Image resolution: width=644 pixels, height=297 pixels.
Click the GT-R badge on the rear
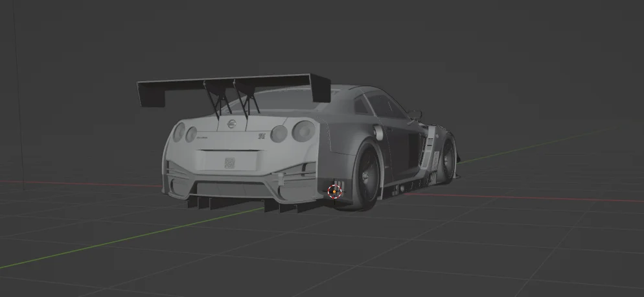click(x=262, y=136)
